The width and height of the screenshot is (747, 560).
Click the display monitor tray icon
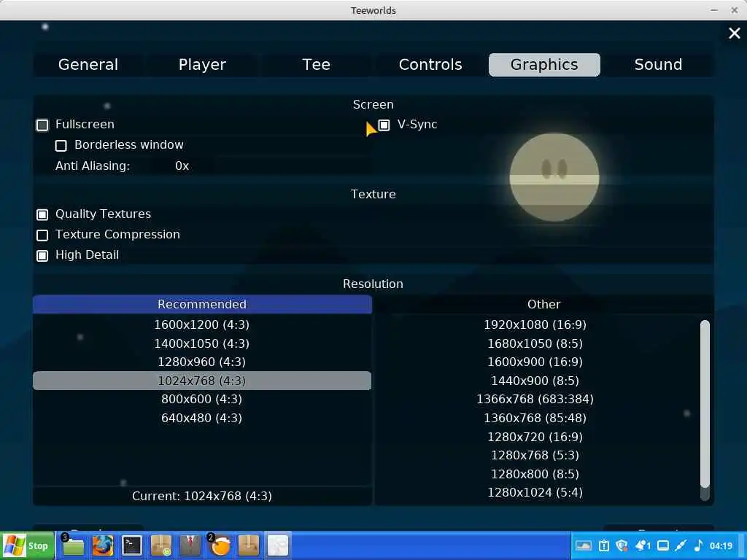(663, 545)
